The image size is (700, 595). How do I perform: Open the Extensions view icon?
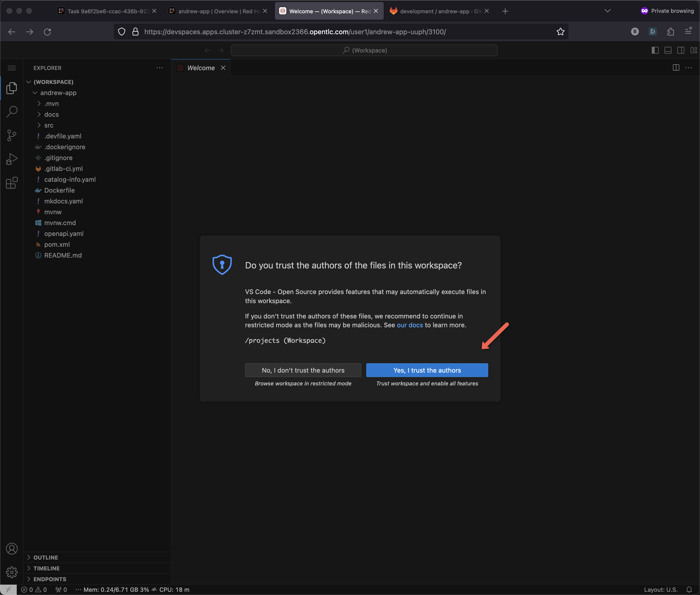[x=12, y=183]
